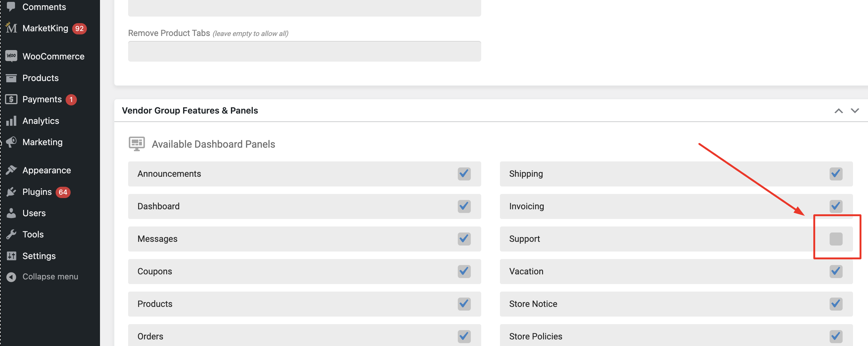Viewport: 868px width, 346px height.
Task: Click the red 64 badge on Plugins
Action: (63, 192)
